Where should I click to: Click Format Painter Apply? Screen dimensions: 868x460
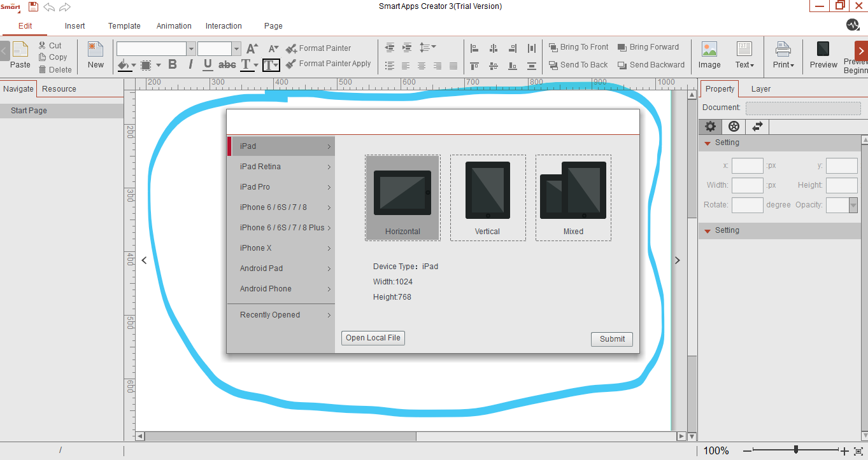(x=328, y=64)
